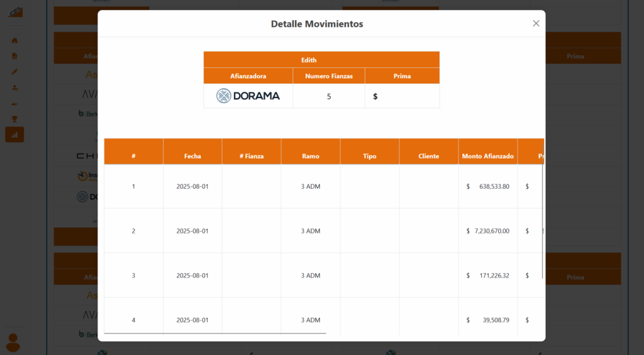
Task: Sort by the Ramo column header
Action: pyautogui.click(x=311, y=156)
